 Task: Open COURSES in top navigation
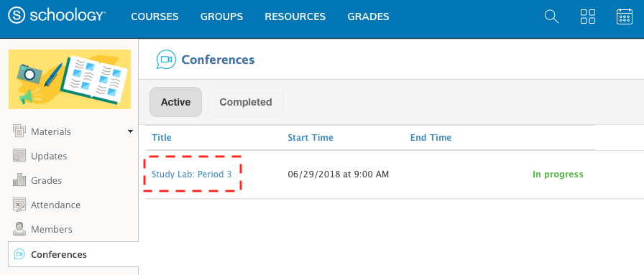click(x=155, y=17)
